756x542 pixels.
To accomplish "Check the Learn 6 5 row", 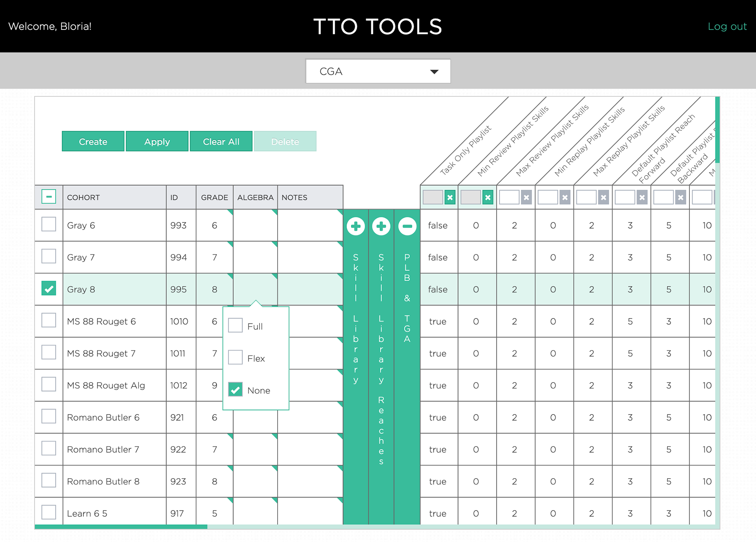I will point(49,512).
